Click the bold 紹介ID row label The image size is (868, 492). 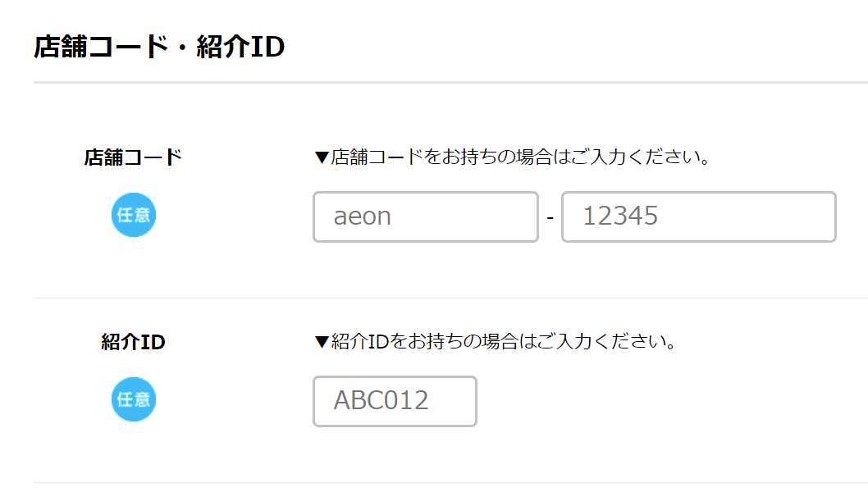pos(133,342)
